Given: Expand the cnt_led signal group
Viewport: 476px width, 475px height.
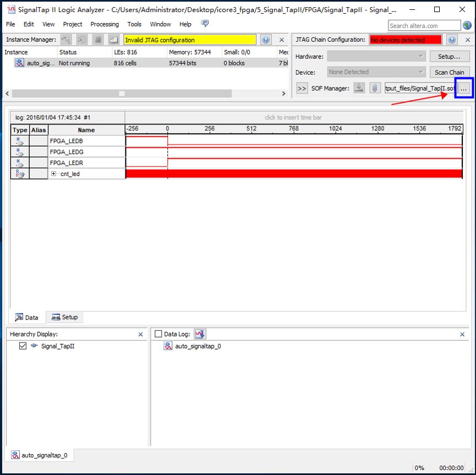Looking at the screenshot, I should (x=54, y=174).
